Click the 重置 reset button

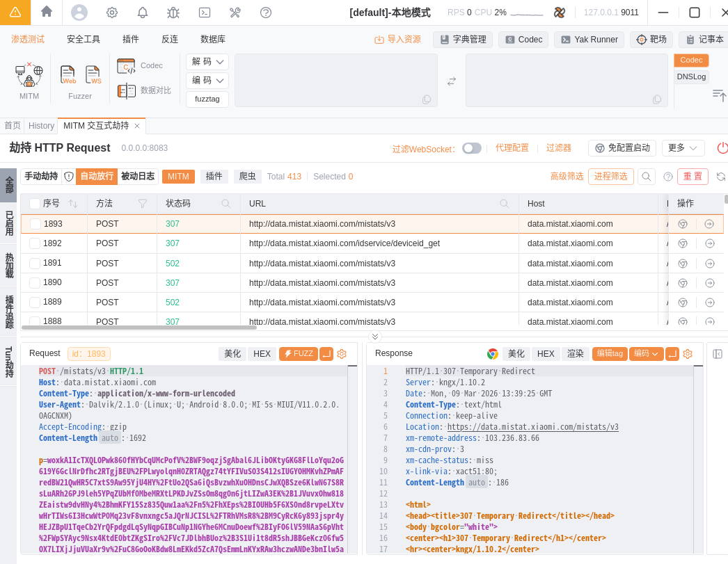click(x=693, y=176)
